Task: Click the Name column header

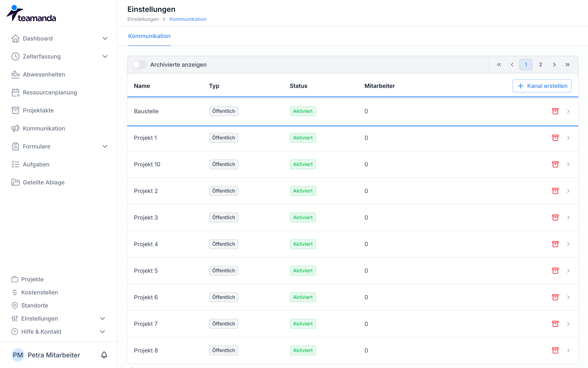Action: click(x=142, y=86)
